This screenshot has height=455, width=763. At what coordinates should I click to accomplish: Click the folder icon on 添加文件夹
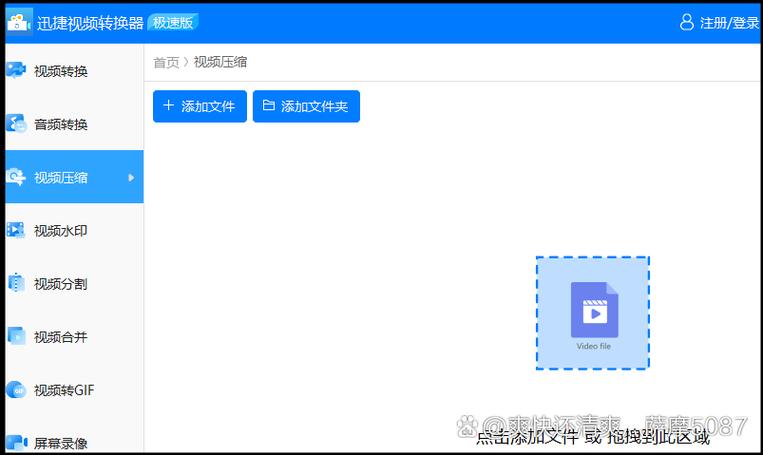pos(269,105)
